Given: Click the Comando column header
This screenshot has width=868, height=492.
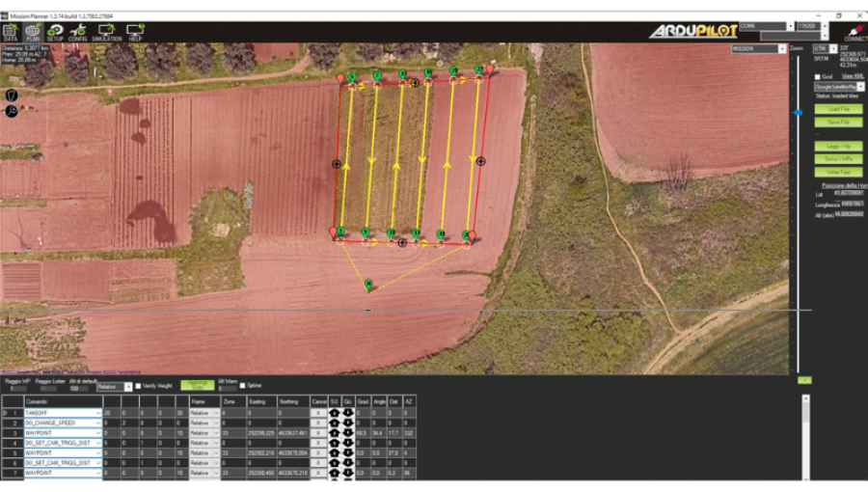Looking at the screenshot, I should (63, 401).
